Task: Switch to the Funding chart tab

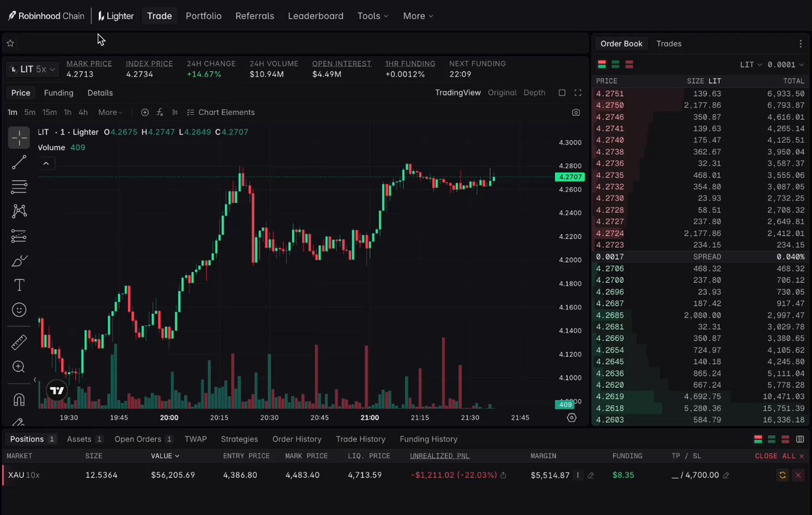Action: (58, 93)
